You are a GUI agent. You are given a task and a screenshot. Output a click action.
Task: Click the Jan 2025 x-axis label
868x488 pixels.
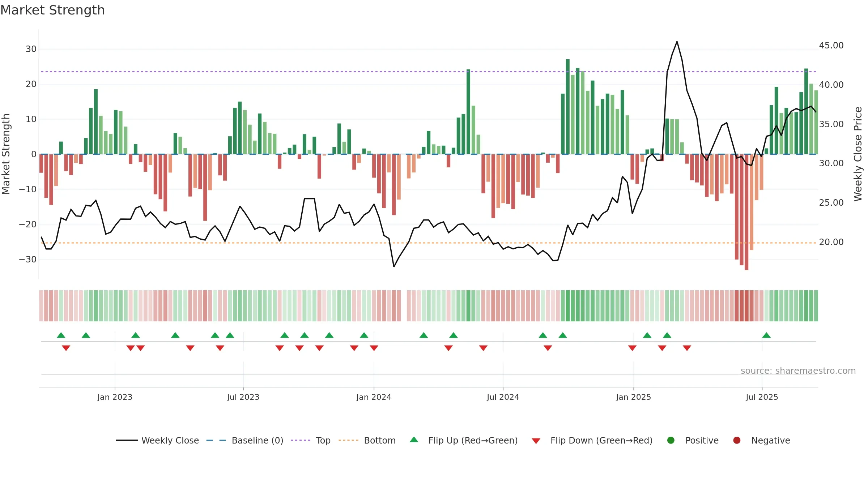633,397
